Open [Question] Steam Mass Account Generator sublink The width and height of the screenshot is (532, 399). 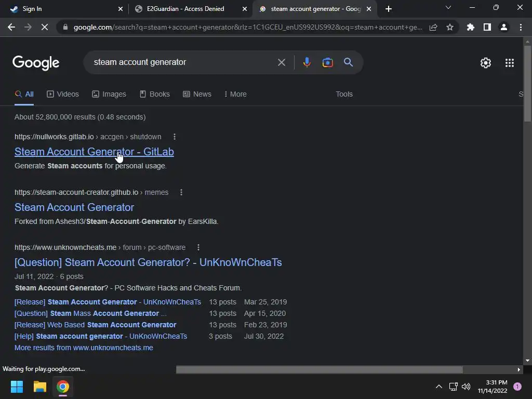pos(90,313)
